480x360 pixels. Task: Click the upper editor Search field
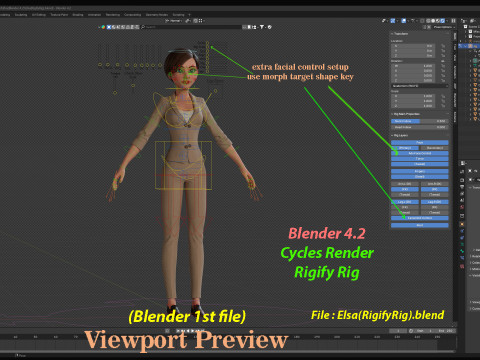point(191,27)
